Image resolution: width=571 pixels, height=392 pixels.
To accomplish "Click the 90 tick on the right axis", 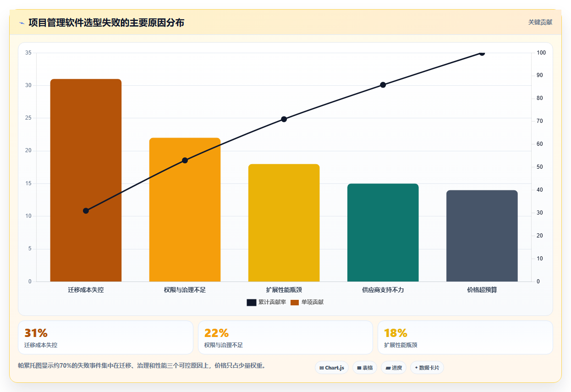I will pyautogui.click(x=539, y=75).
